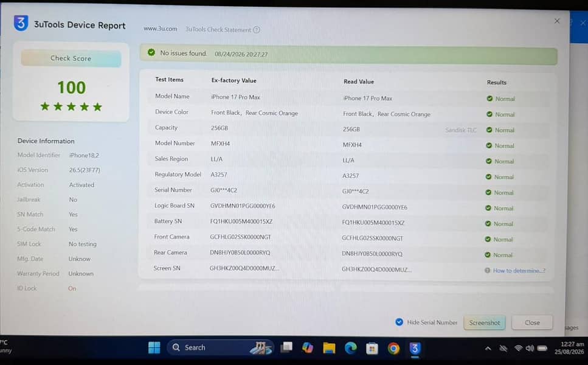588x365 pixels.
Task: Click the read value Front Black, Rear Cosmic Orange
Action: [387, 114]
